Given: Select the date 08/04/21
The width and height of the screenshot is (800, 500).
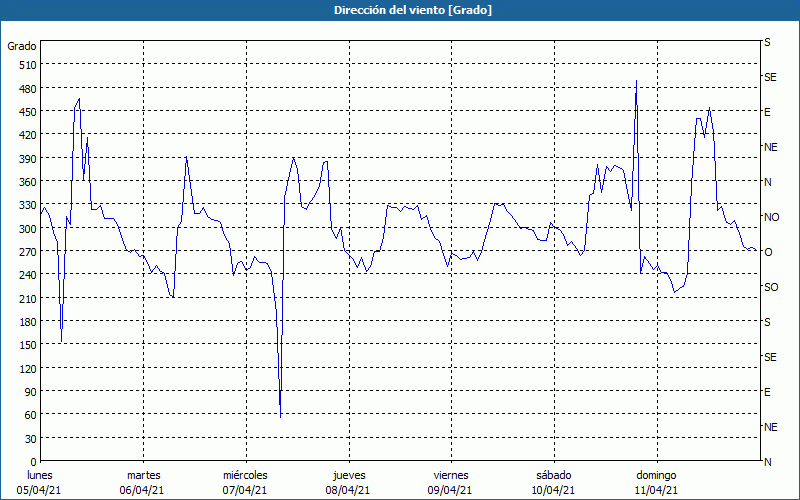Looking at the screenshot, I should pos(347,491).
